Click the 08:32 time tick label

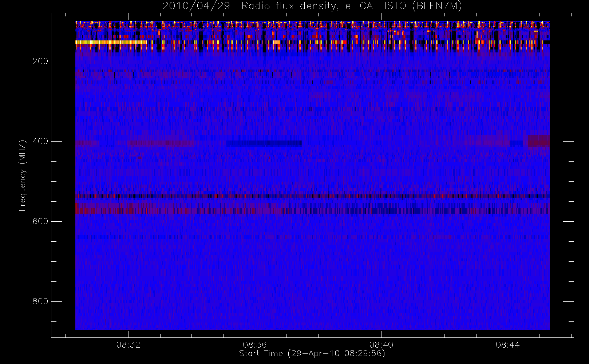coord(128,345)
